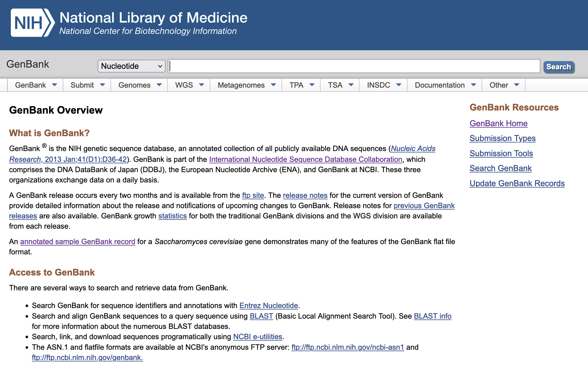Open the Documentation menu arrow

pyautogui.click(x=474, y=85)
